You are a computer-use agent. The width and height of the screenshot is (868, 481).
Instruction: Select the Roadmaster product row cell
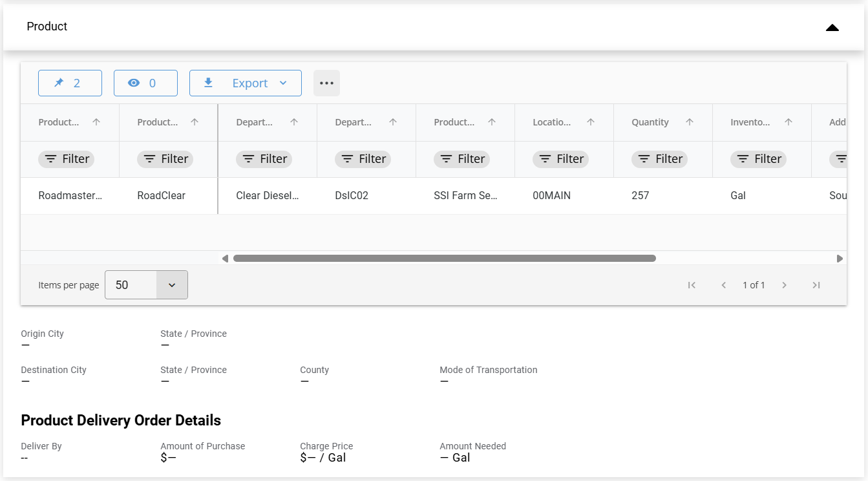click(70, 195)
